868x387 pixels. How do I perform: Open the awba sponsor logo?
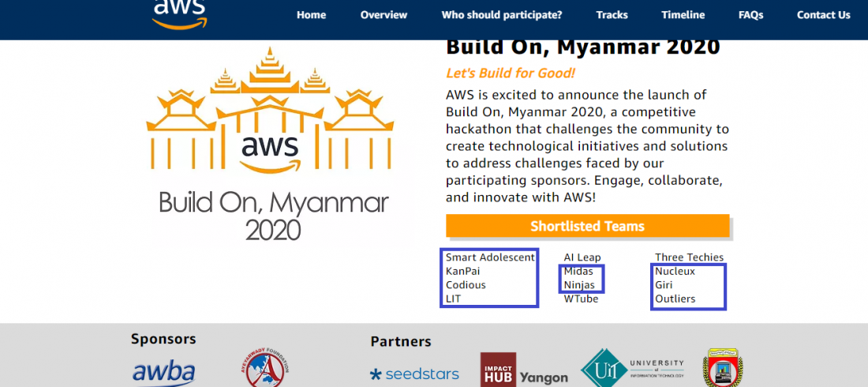[x=163, y=372]
